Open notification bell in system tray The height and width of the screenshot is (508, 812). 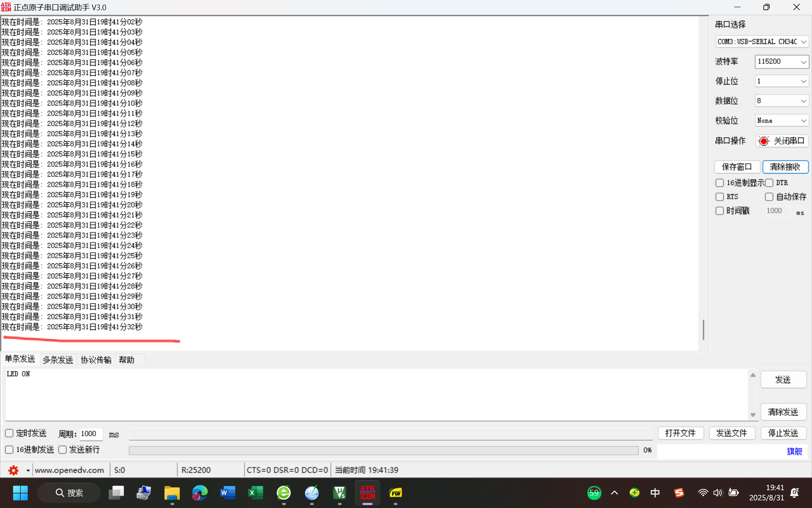(x=795, y=493)
